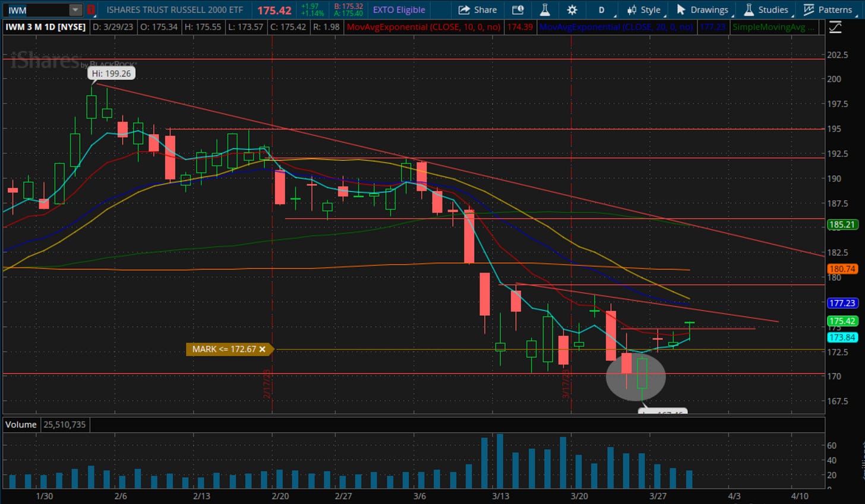The height and width of the screenshot is (504, 865).
Task: Click the 25,510,735 volume value
Action: 64,424
